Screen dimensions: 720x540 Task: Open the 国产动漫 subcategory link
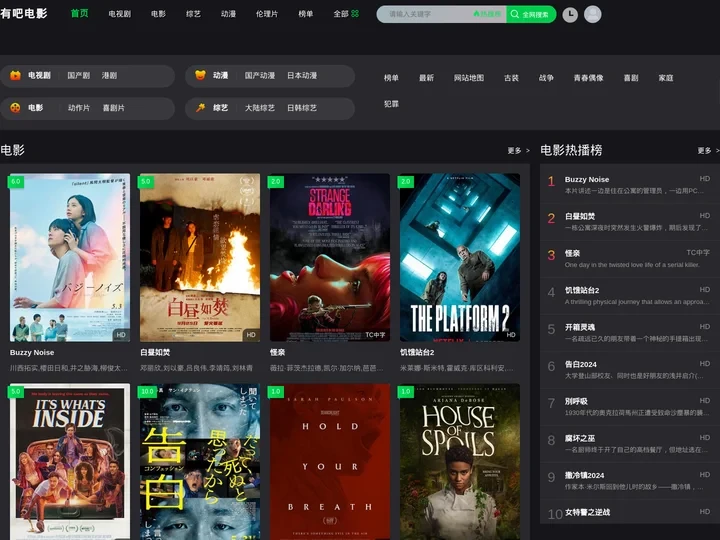click(260, 75)
